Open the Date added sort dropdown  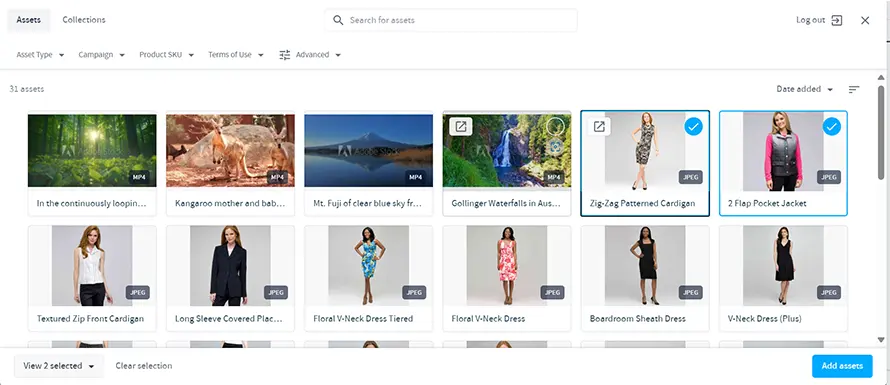coord(805,89)
